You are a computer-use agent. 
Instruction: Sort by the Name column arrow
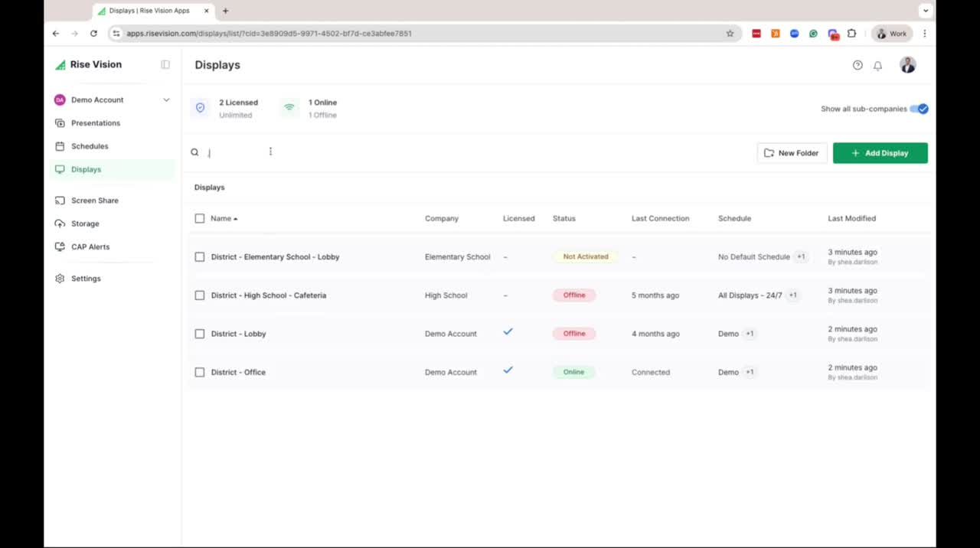[235, 219]
